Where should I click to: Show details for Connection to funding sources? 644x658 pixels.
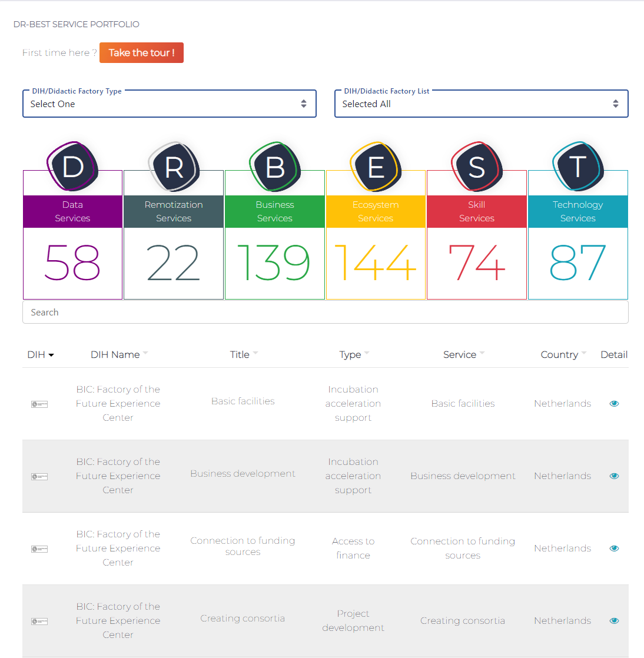pos(614,549)
